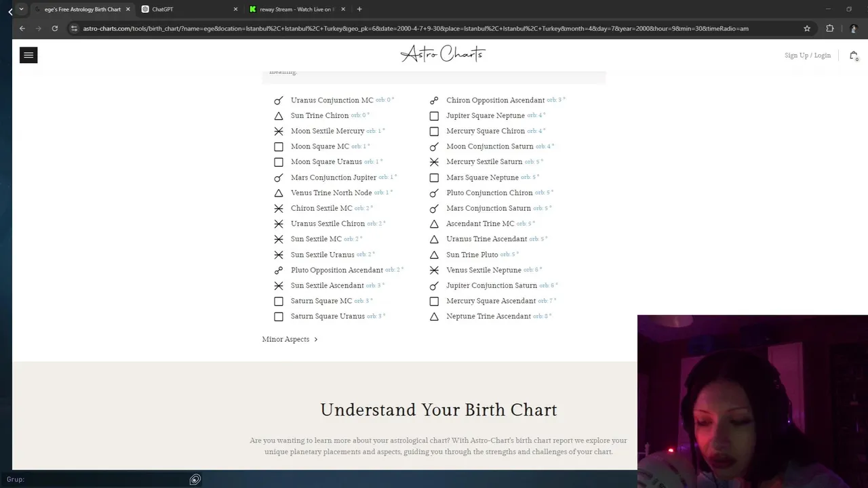Click the Uranus Conjunction MC symbol
Viewport: 868px width, 488px height.
[x=279, y=100]
